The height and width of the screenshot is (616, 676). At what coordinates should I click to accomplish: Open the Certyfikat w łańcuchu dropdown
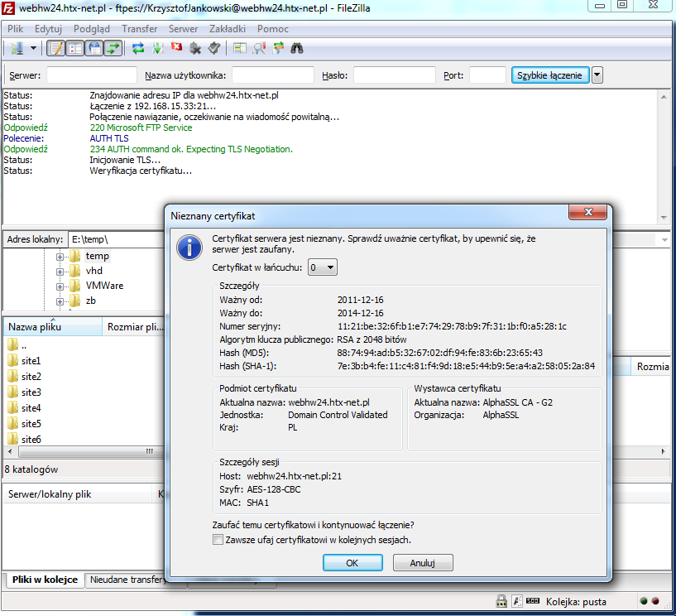(322, 267)
